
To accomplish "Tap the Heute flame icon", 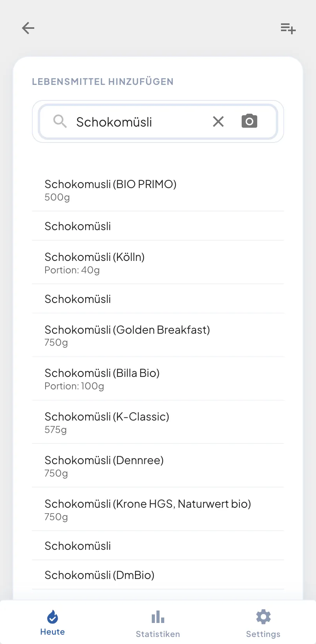I will (x=53, y=617).
